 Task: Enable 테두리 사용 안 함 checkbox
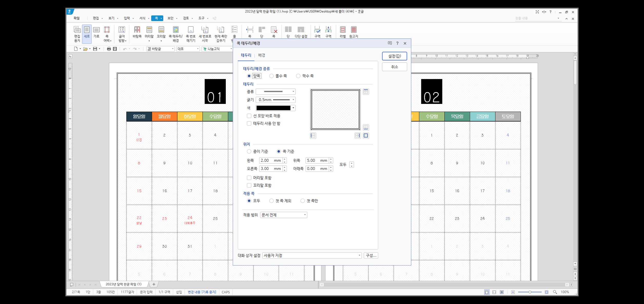click(249, 123)
